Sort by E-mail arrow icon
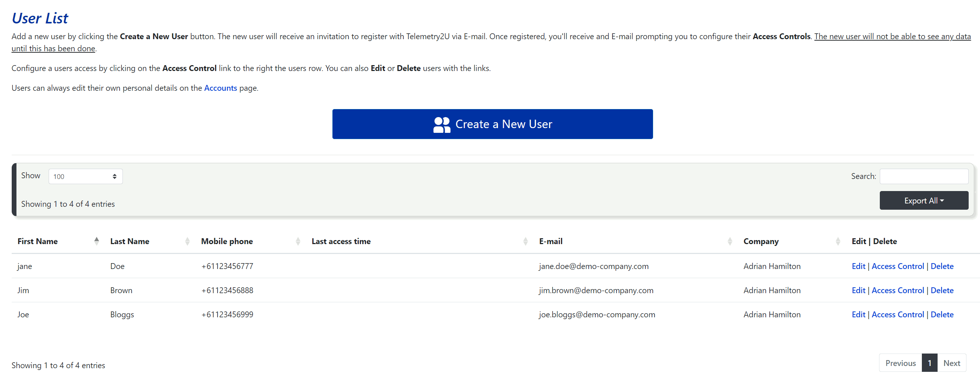 [x=730, y=241]
